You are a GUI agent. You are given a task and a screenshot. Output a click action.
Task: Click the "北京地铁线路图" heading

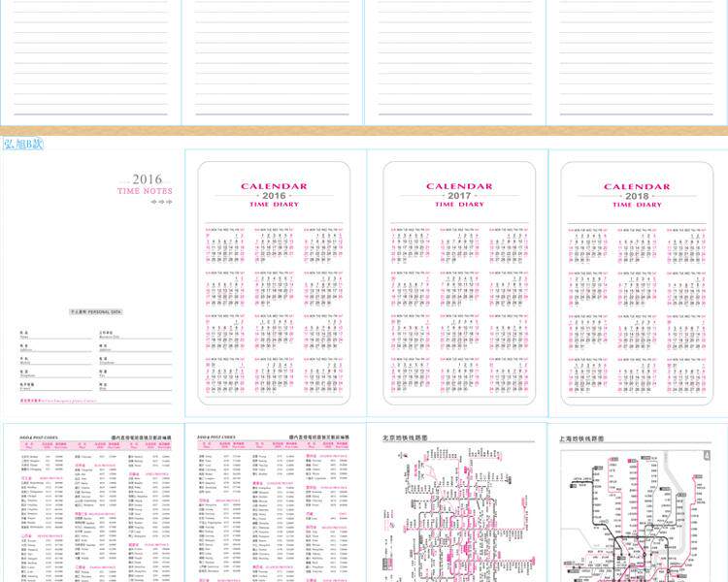405,437
